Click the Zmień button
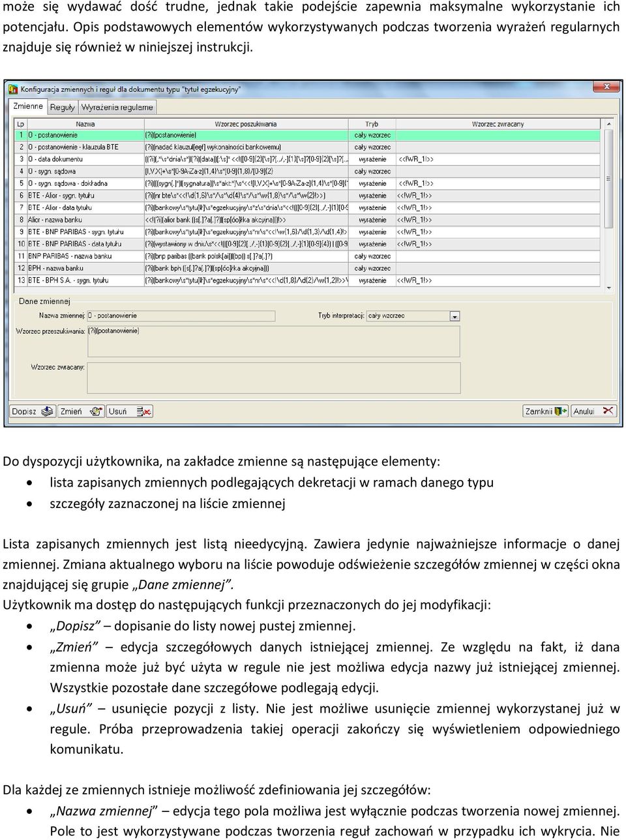 point(81,412)
